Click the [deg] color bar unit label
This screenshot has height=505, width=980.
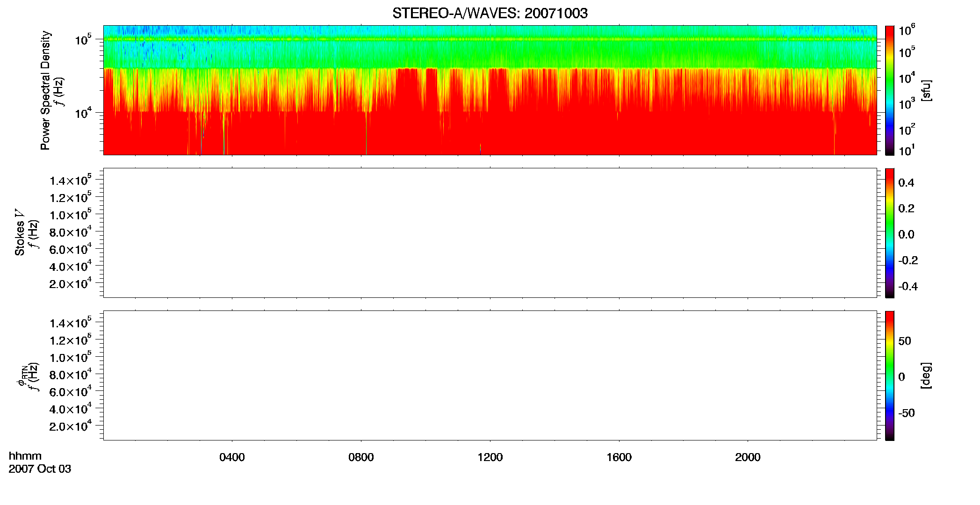click(926, 375)
